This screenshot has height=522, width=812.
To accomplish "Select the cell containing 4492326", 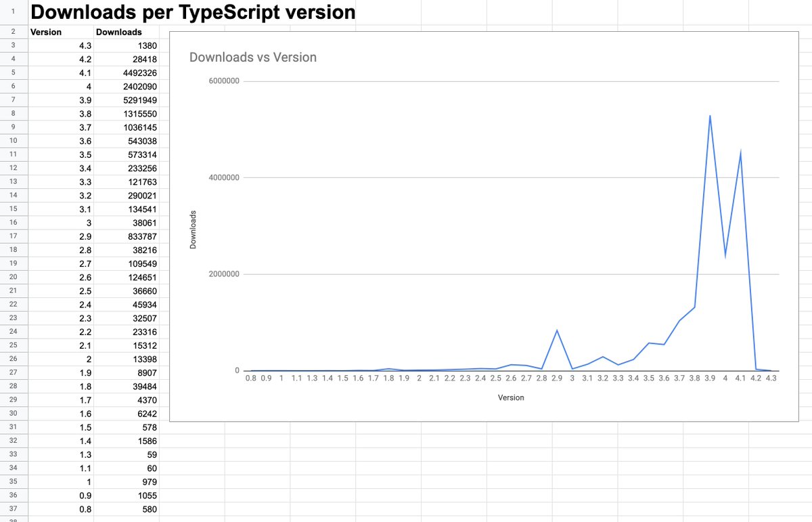I will tap(127, 73).
